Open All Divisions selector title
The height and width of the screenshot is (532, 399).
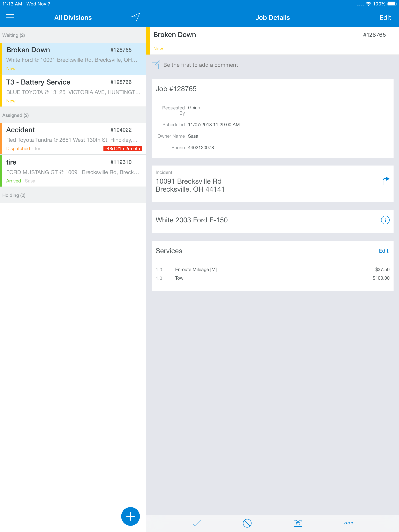73,18
